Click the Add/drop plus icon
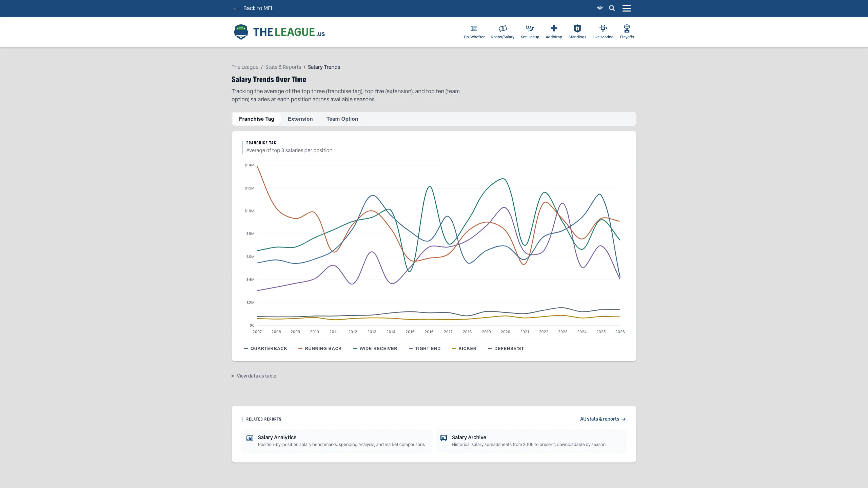Image resolution: width=868 pixels, height=488 pixels. pos(554,28)
